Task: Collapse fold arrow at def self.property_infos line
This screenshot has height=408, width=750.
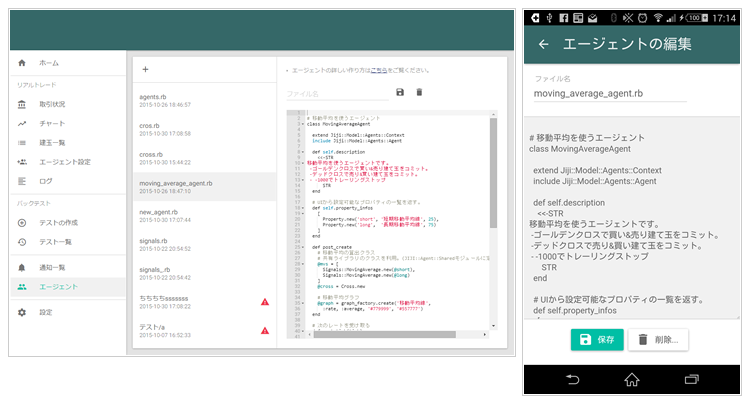Action: click(303, 208)
